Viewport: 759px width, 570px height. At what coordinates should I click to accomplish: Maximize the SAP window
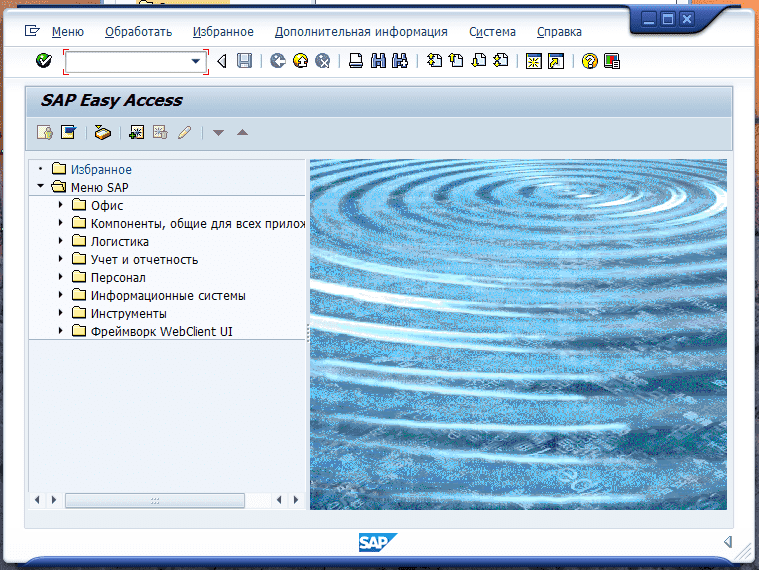point(668,19)
